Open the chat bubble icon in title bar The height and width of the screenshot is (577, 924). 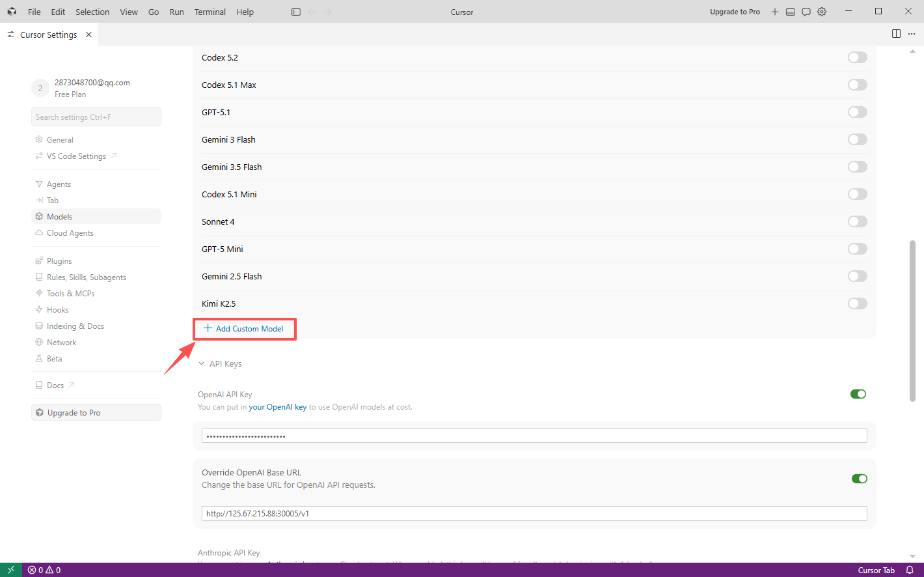[x=806, y=12]
